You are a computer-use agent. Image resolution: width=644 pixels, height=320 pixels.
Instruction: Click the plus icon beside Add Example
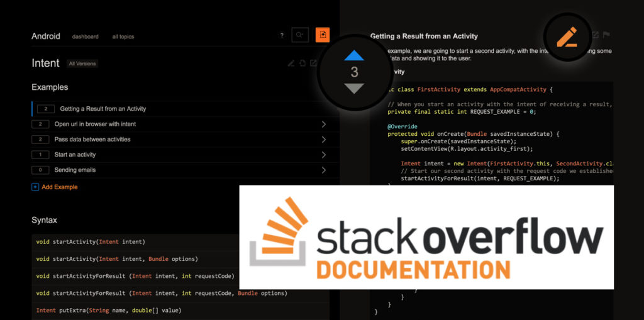pyautogui.click(x=35, y=187)
